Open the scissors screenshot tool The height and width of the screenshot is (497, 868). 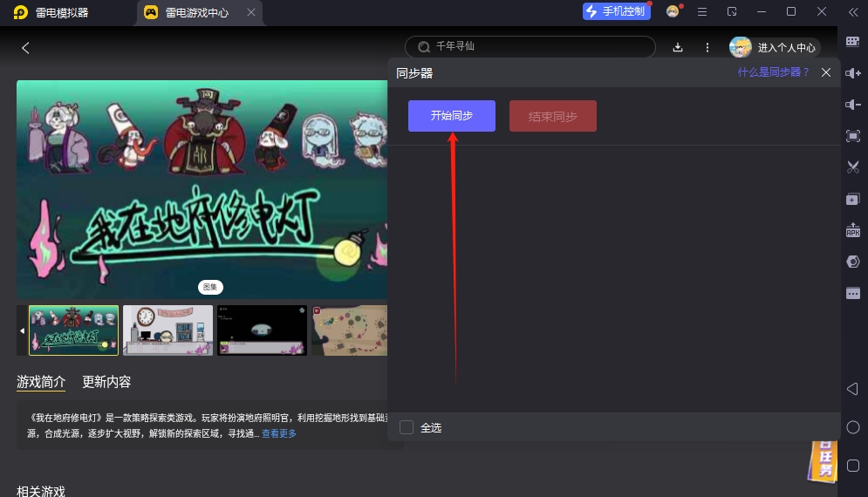[853, 167]
